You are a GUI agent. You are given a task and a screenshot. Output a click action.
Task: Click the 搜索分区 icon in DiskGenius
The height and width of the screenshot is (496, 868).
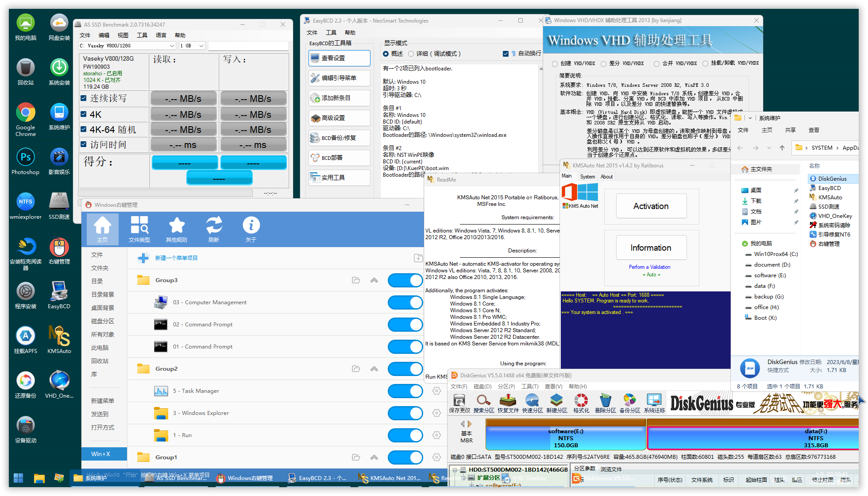tap(483, 403)
